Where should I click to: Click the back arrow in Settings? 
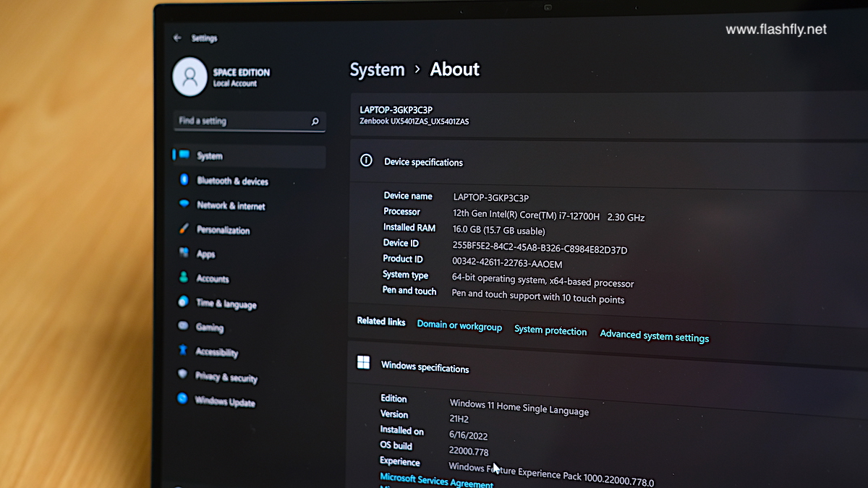click(177, 38)
